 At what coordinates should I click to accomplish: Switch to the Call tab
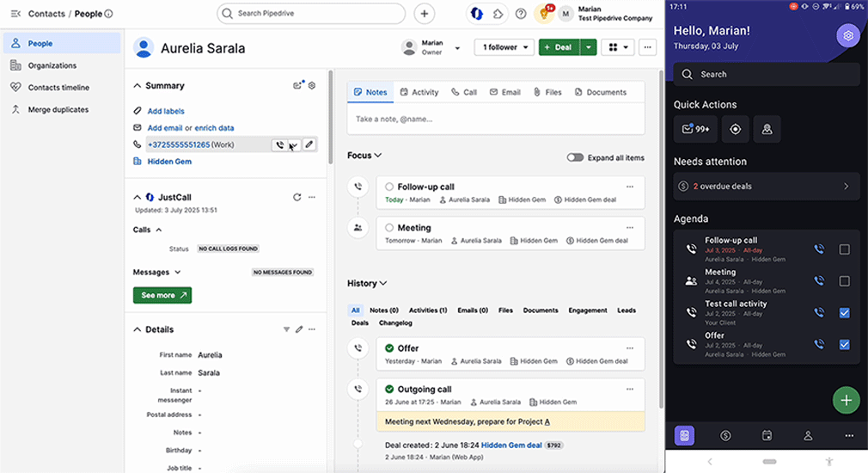[x=464, y=93]
